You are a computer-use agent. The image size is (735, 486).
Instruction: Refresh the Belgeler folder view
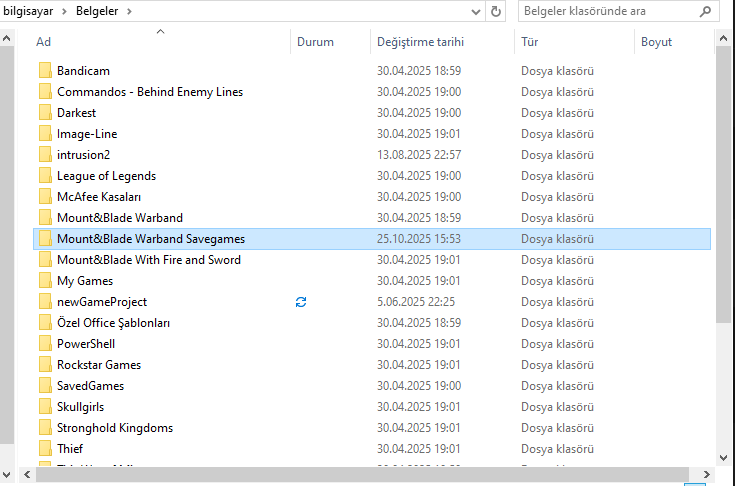[x=495, y=11]
